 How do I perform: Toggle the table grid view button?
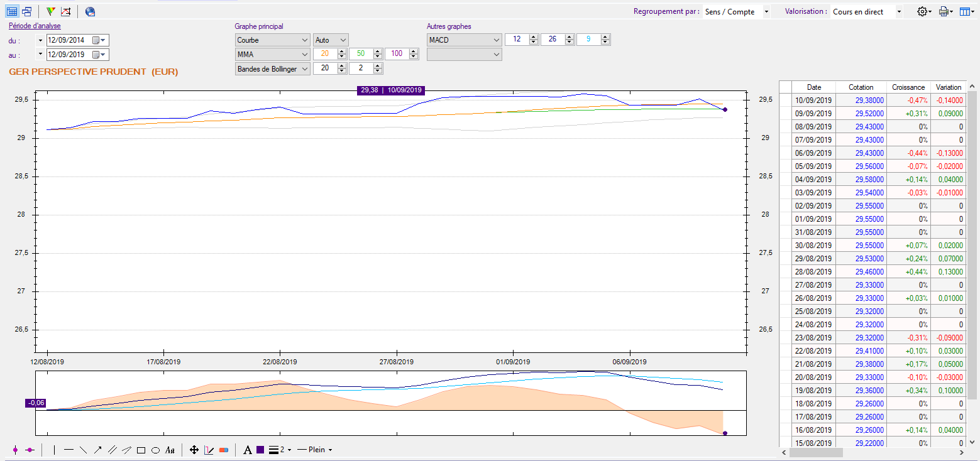12,11
